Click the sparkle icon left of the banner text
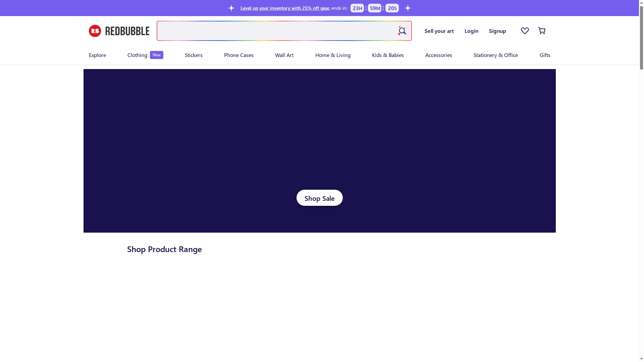Screen dimensions: 644x362 click(231, 8)
